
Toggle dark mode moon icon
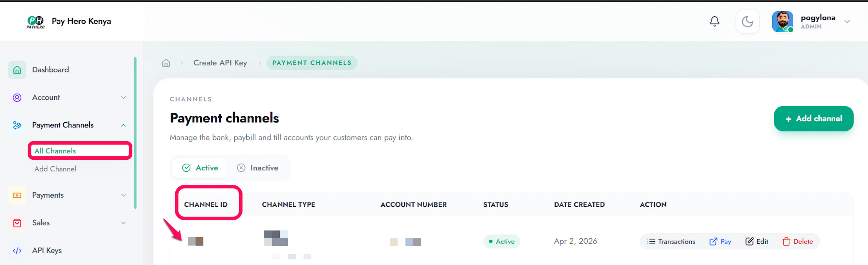coord(747,21)
